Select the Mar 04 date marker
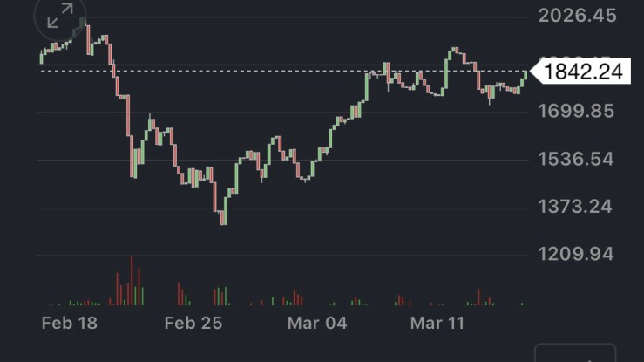This screenshot has width=644, height=362. (x=318, y=323)
